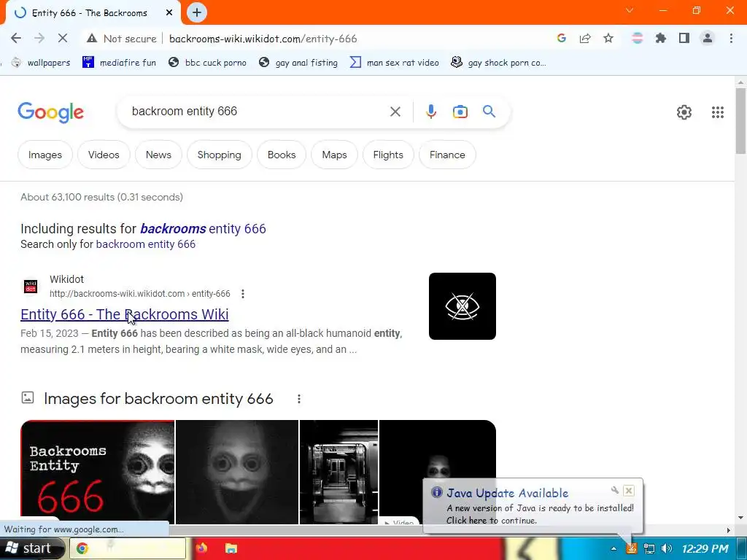Stop loading the page
Image resolution: width=747 pixels, height=560 pixels.
pos(63,39)
